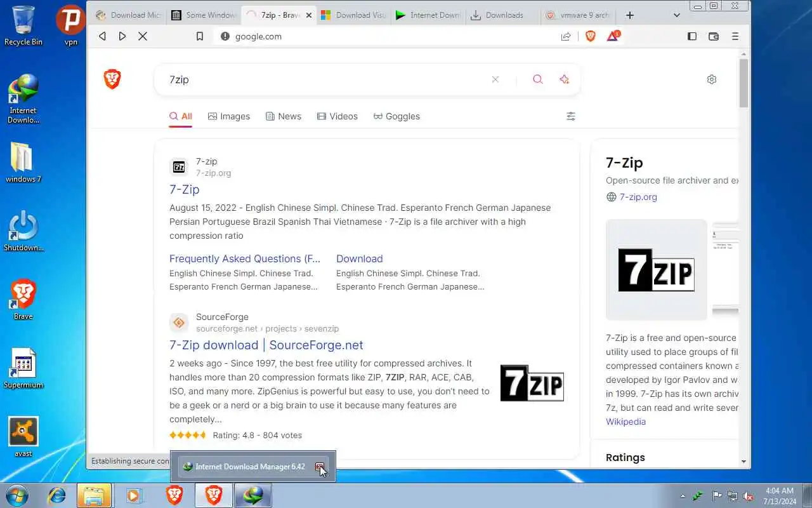
Task: Click the large 7ZIP logo in info panel
Action: [x=657, y=270]
